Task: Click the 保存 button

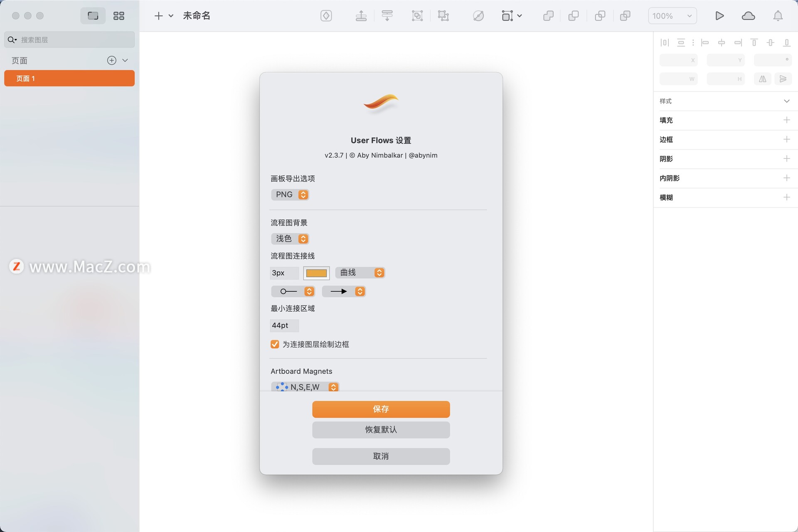Action: tap(381, 409)
